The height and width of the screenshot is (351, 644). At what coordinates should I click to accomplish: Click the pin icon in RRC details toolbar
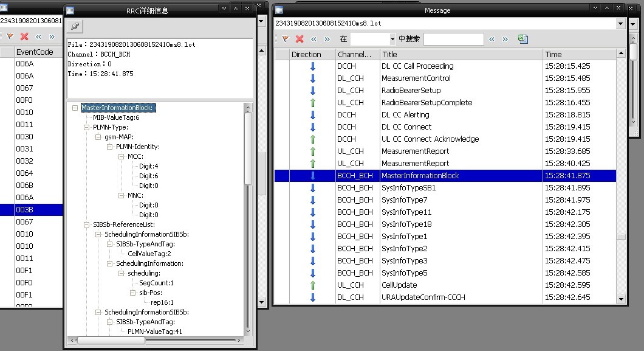(x=75, y=26)
